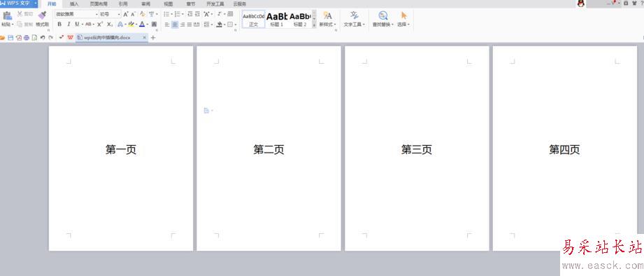Close the docx document tab
This screenshot has height=276, width=644.
(144, 37)
